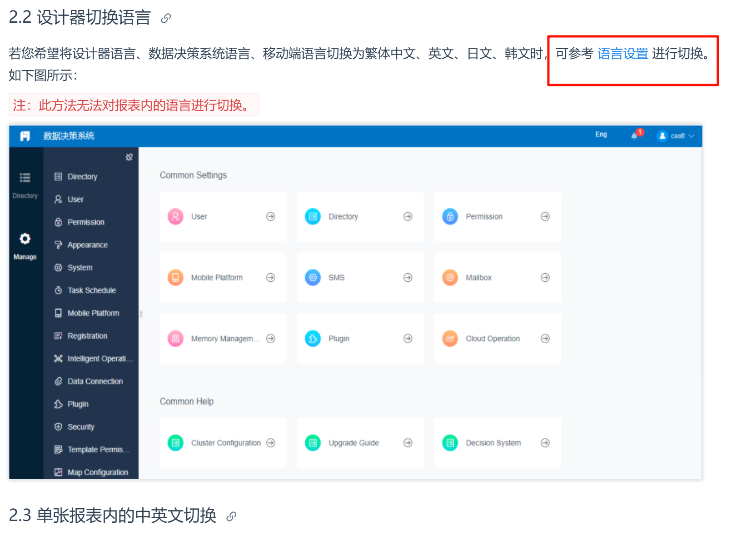756x536 pixels.
Task: Click the Mobile Platform card icon
Action: [175, 277]
